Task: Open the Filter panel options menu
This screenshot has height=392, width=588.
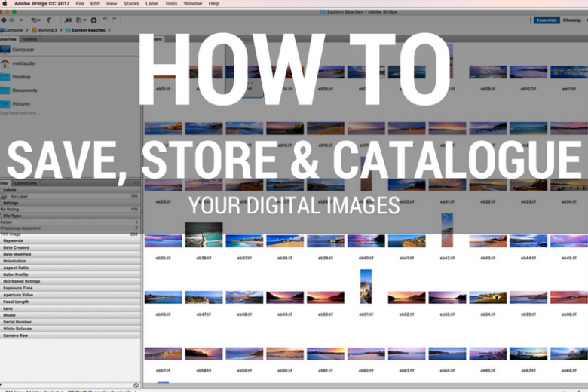Action: point(136,183)
